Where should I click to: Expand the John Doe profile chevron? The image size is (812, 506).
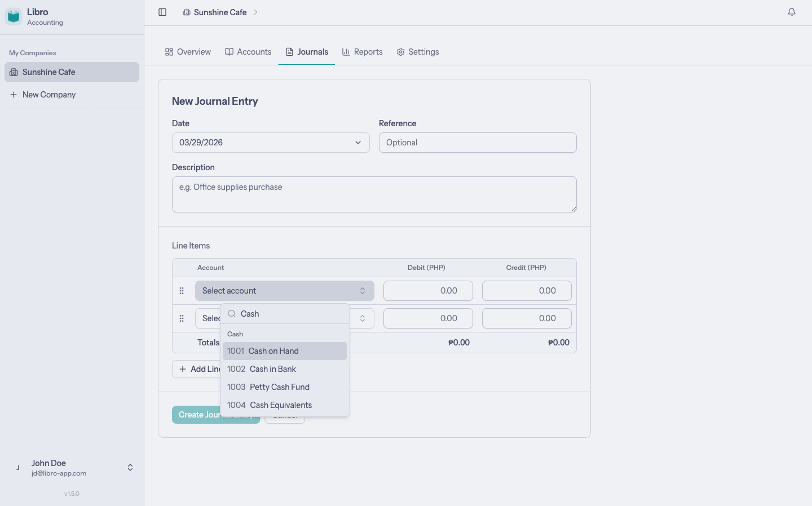(x=130, y=467)
